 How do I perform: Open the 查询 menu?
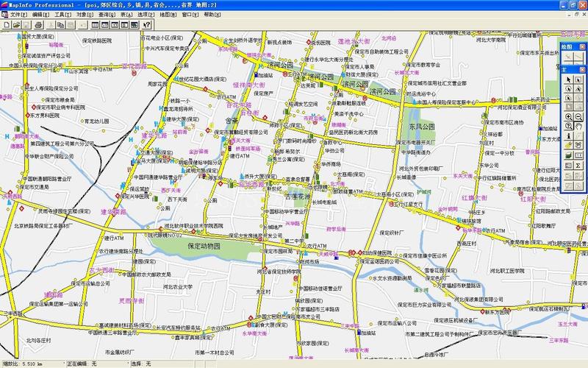pyautogui.click(x=107, y=15)
